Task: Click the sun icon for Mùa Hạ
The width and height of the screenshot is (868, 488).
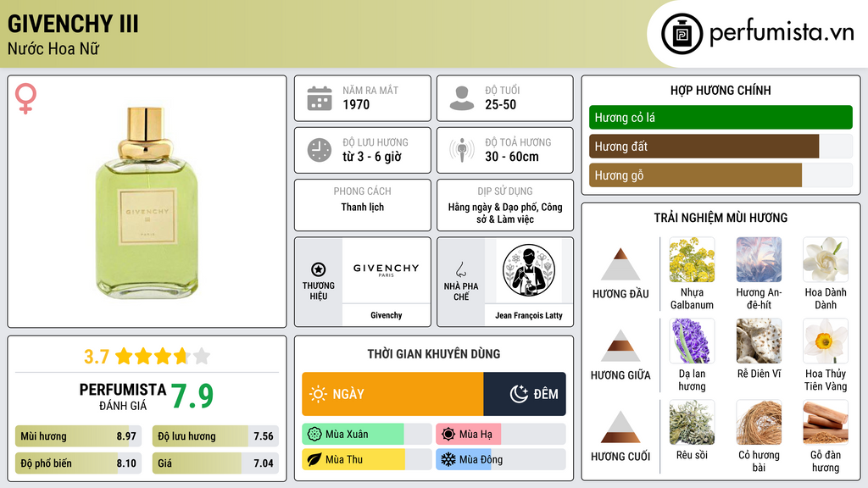Action: (448, 435)
